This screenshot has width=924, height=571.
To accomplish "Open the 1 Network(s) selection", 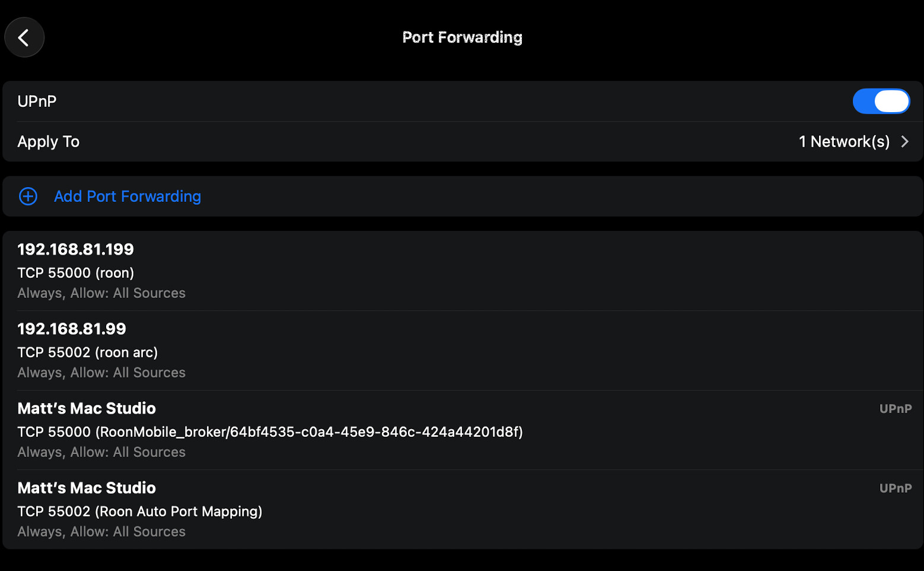I will coord(843,142).
